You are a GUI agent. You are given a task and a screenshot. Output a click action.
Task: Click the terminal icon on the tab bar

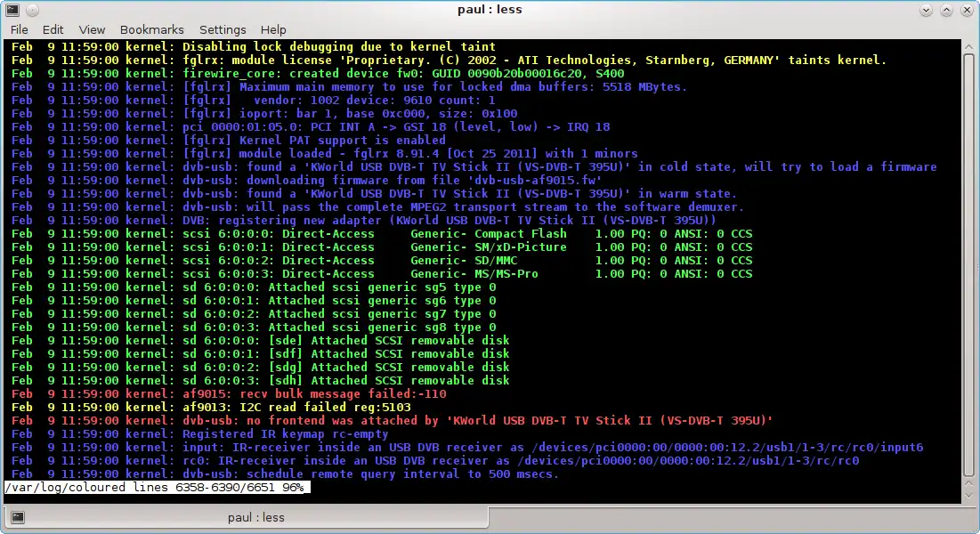(18, 517)
